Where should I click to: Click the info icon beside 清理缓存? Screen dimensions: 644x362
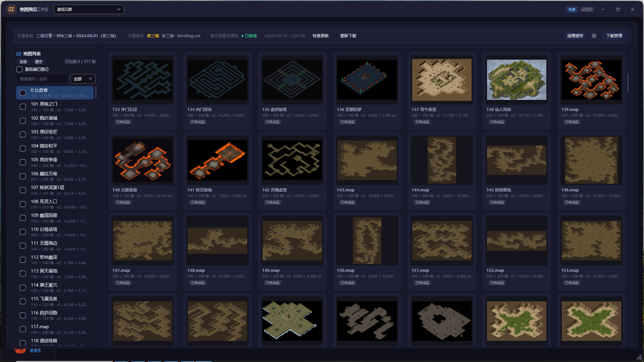[x=594, y=36]
